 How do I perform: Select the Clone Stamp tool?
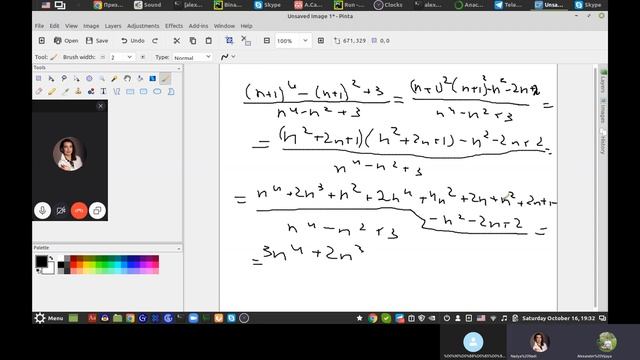(78, 91)
